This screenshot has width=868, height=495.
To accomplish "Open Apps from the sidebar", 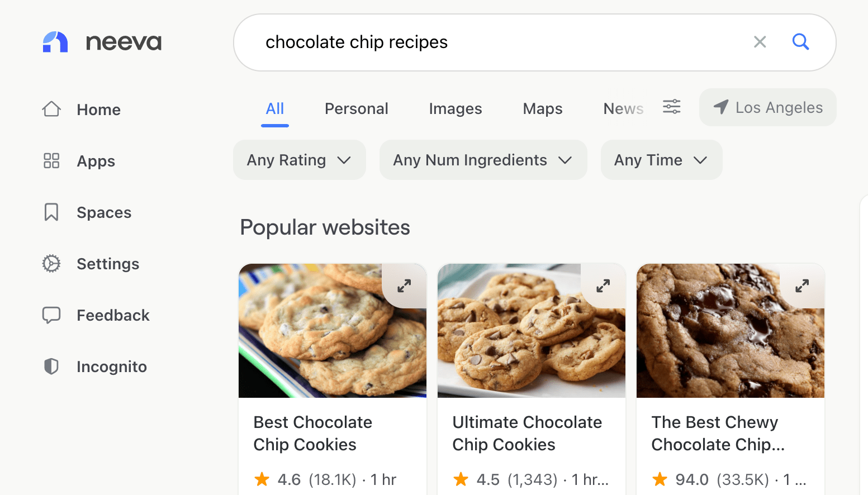I will coord(79,161).
